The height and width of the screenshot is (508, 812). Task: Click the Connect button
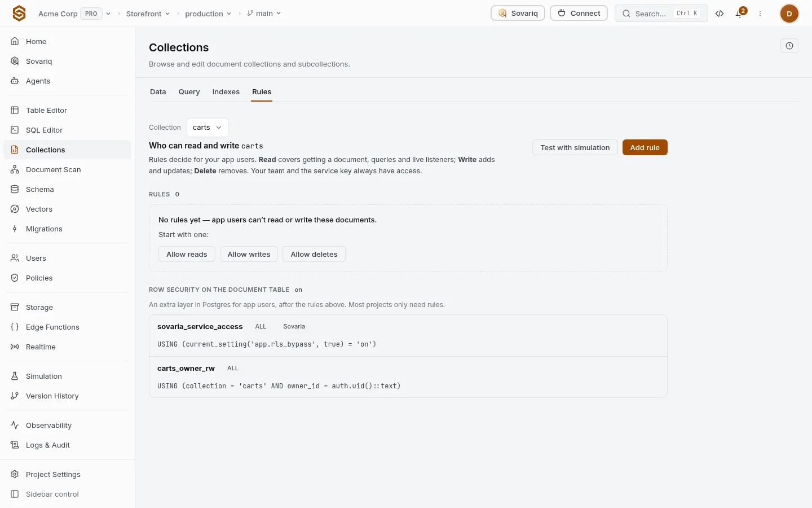[x=579, y=14]
